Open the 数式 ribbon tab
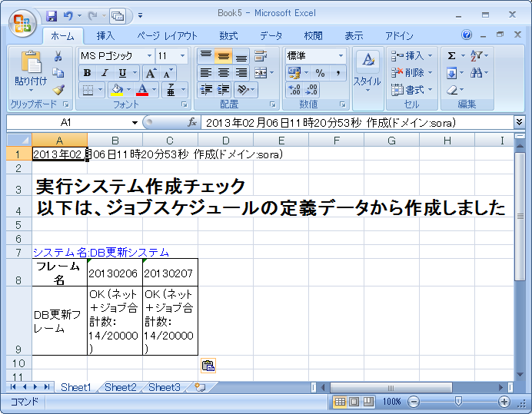The image size is (532, 414). coord(228,35)
